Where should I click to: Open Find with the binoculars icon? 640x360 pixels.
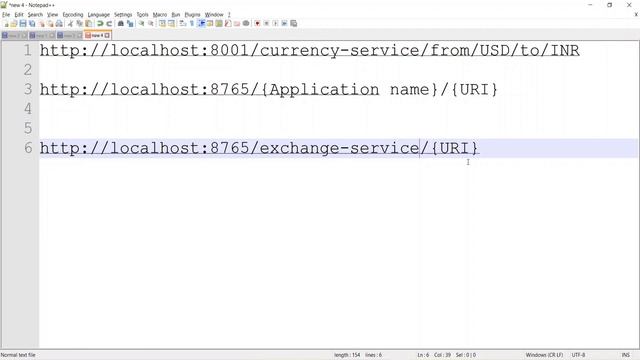click(120, 24)
